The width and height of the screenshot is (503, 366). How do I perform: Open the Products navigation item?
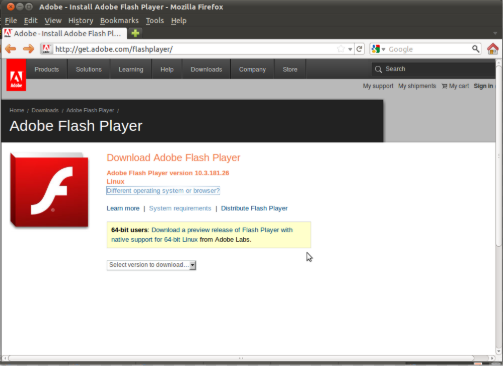[x=47, y=69]
